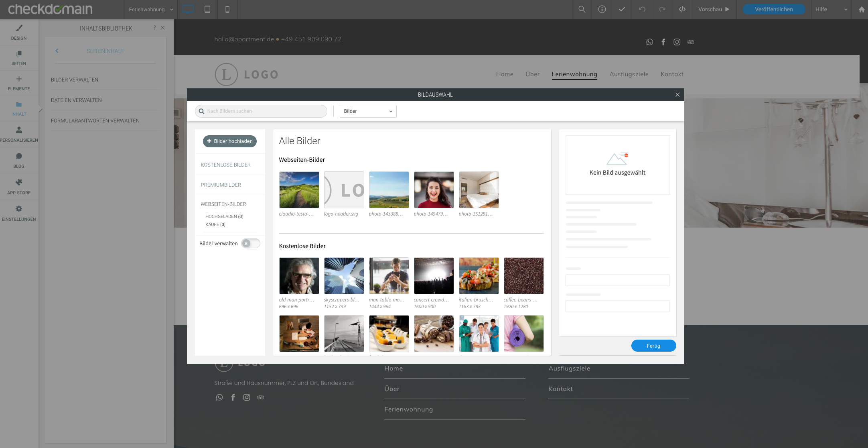
Task: Click the Bilder hochladen button
Action: coord(229,141)
